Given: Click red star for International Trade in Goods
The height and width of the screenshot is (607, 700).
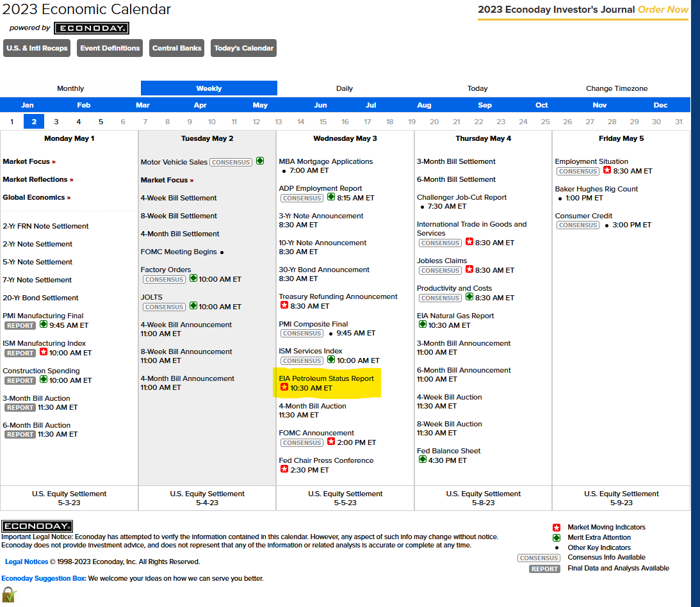Looking at the screenshot, I should (x=469, y=241).
